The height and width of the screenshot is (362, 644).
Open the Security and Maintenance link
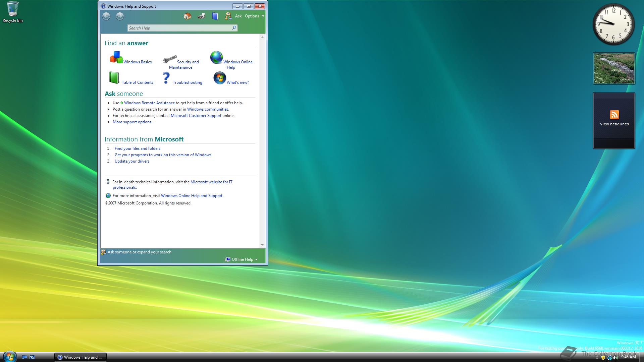point(184,65)
